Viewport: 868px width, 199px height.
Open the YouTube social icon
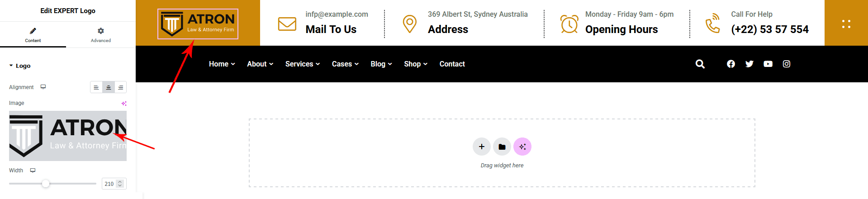pos(768,64)
